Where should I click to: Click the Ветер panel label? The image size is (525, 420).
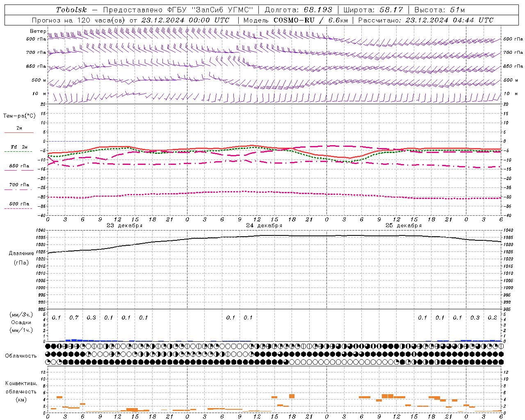click(x=38, y=31)
